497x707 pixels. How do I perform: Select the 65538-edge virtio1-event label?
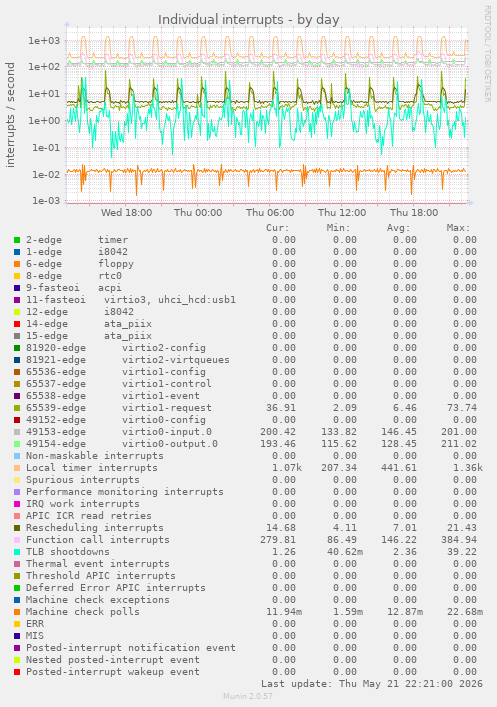point(113,396)
